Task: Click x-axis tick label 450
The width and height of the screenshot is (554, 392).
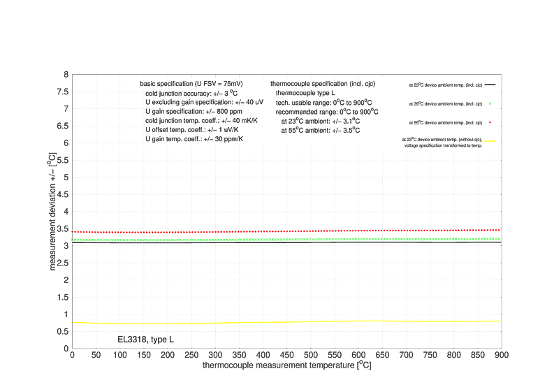Action: (x=287, y=355)
